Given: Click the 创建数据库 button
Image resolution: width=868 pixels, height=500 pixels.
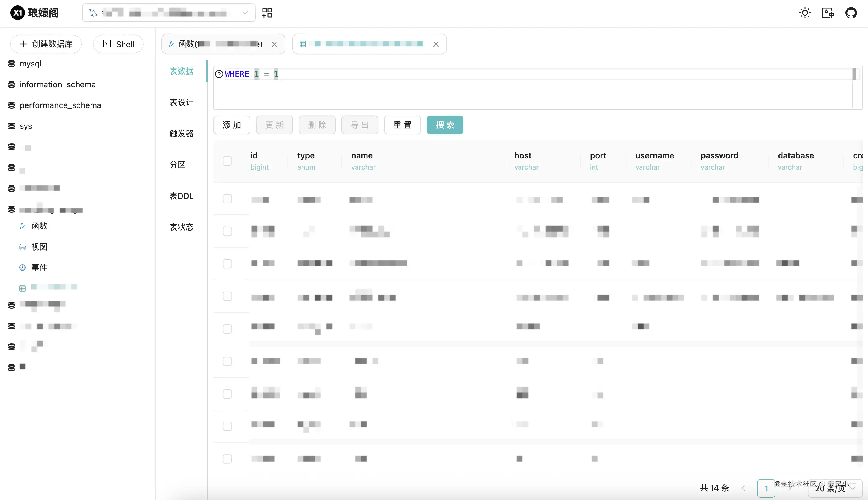Looking at the screenshot, I should 46,44.
